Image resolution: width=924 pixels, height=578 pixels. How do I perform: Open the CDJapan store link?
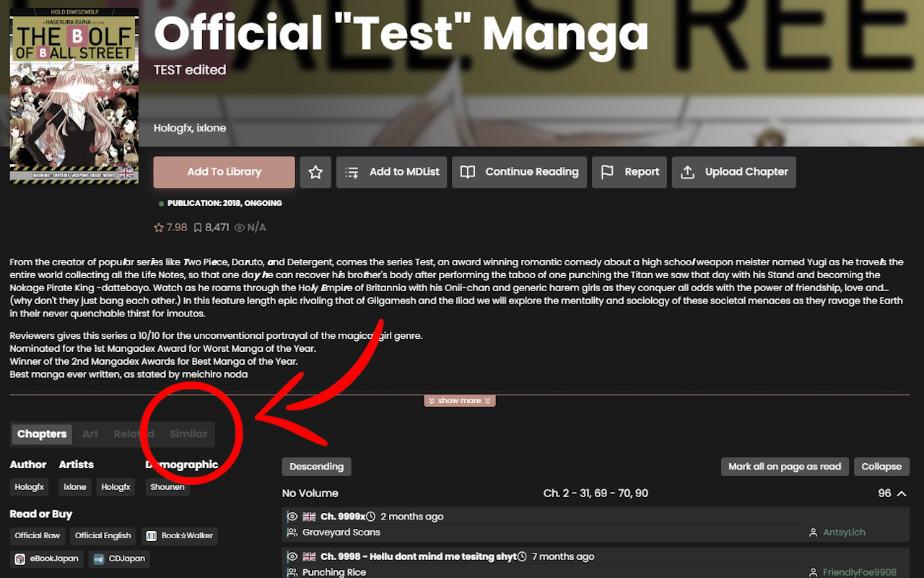coord(119,559)
